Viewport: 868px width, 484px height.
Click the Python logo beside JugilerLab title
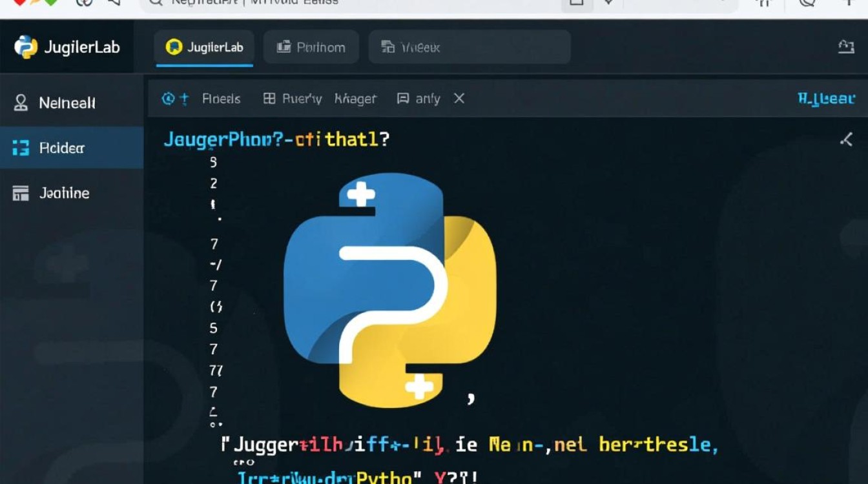click(x=25, y=47)
